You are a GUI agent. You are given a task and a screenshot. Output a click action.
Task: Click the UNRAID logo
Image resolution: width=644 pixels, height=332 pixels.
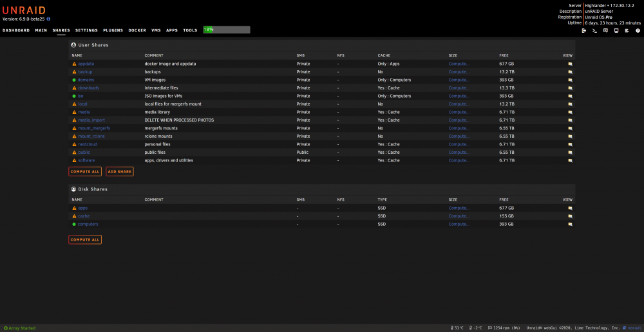click(x=24, y=11)
